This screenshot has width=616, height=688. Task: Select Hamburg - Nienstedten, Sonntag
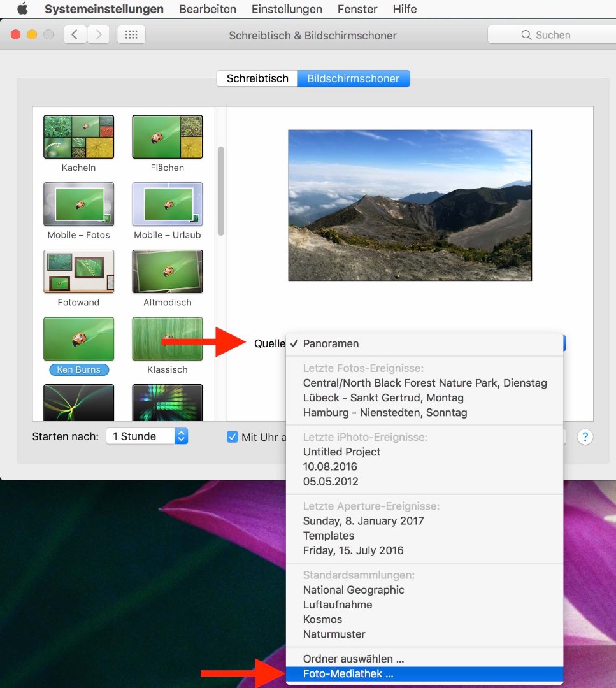424,413
